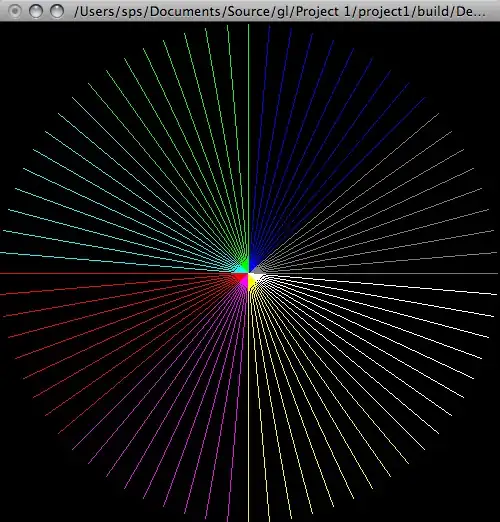Screen dimensions: 500x522
Task: Click the window close button
Action: [x=15, y=11]
